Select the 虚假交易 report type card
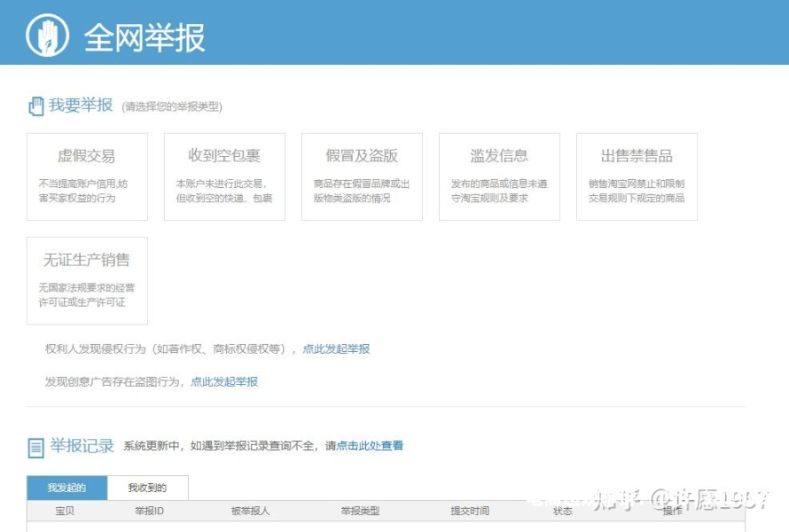789x532 pixels. coord(87,176)
